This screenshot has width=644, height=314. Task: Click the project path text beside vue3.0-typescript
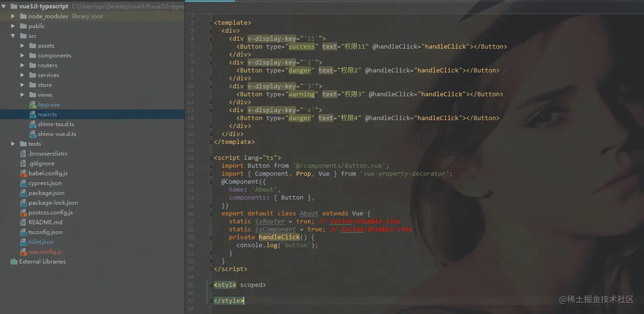128,7
